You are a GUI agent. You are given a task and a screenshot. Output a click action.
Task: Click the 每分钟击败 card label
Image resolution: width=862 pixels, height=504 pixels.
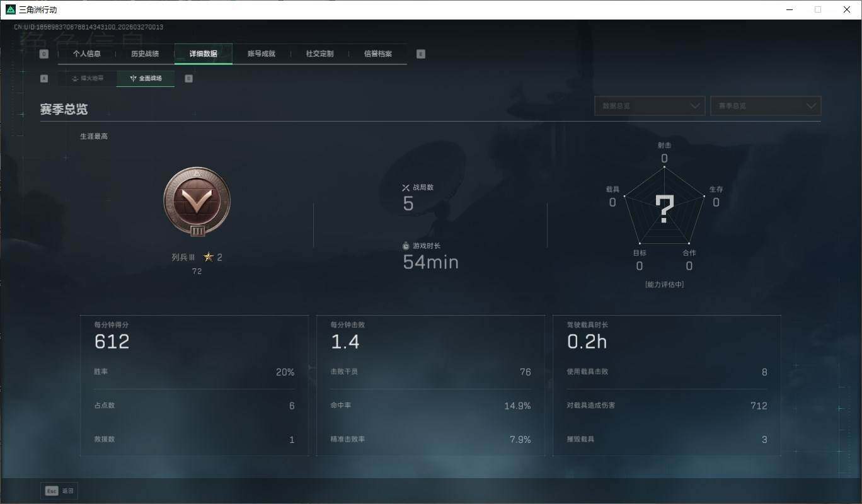tap(348, 325)
